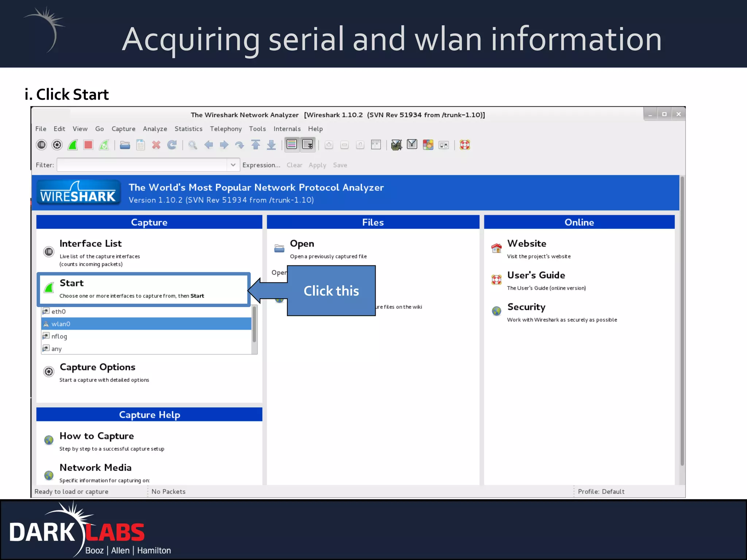Image resolution: width=747 pixels, height=560 pixels.
Task: Jump to first packet with up arrow icon
Action: [x=256, y=145]
